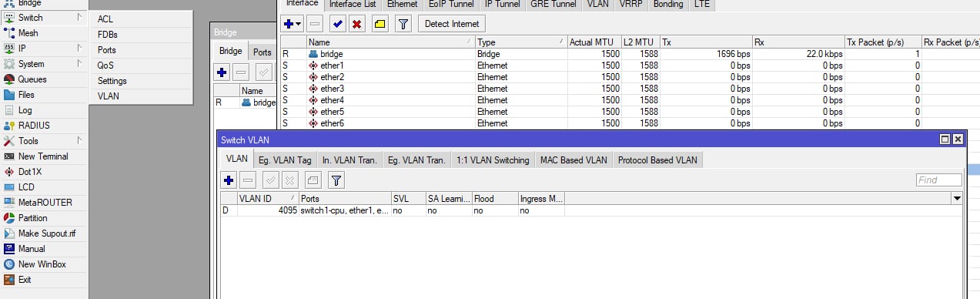Select VLAN 4095 row
The width and height of the screenshot is (980, 299).
point(591,210)
